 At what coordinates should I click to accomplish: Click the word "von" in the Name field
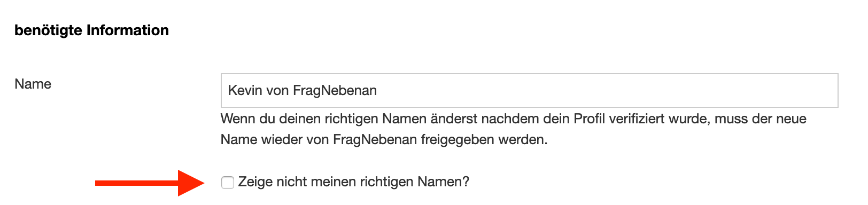(277, 90)
